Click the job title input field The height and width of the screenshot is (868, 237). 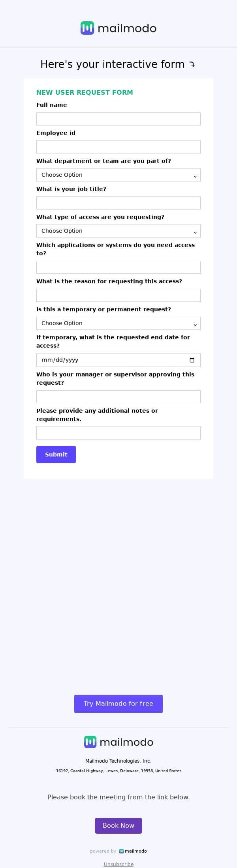[118, 203]
